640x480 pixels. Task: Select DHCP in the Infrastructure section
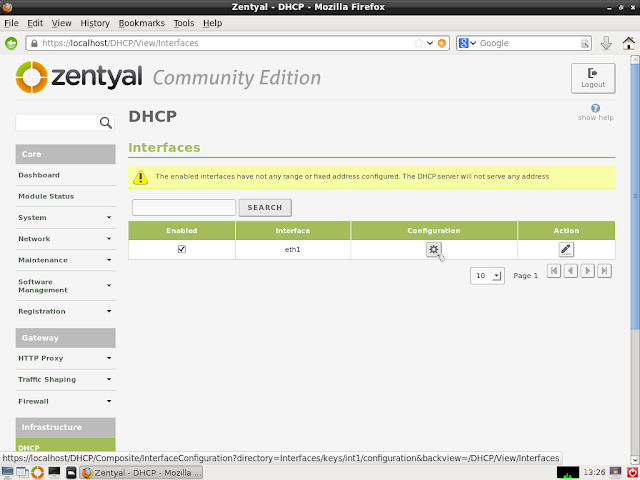(65, 446)
